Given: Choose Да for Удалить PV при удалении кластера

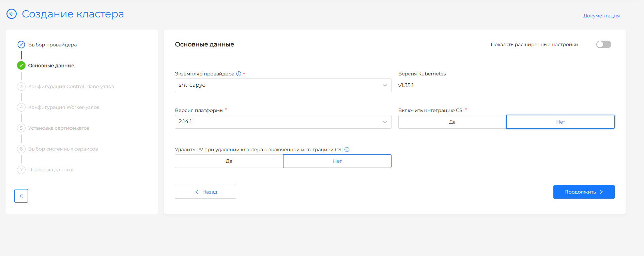Looking at the screenshot, I should click(x=229, y=161).
